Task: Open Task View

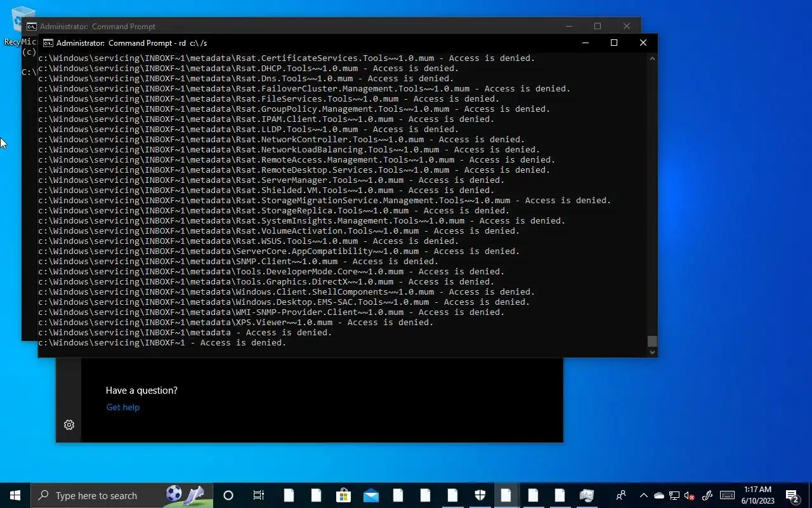Action: pyautogui.click(x=259, y=495)
